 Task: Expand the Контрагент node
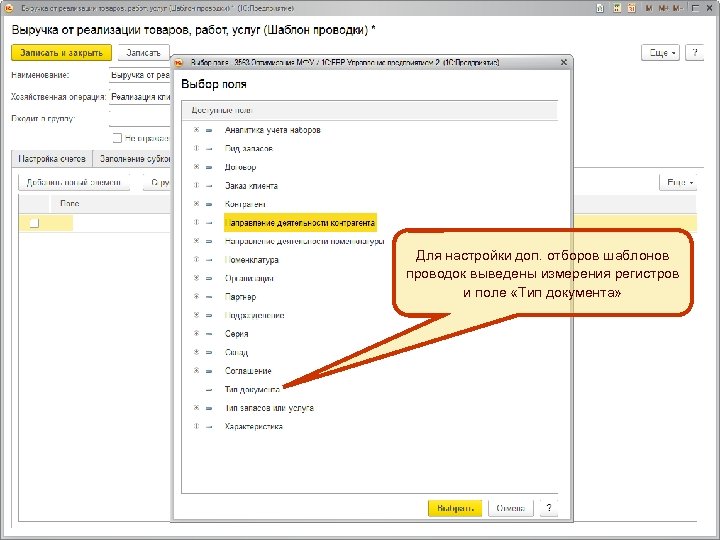[x=196, y=204]
